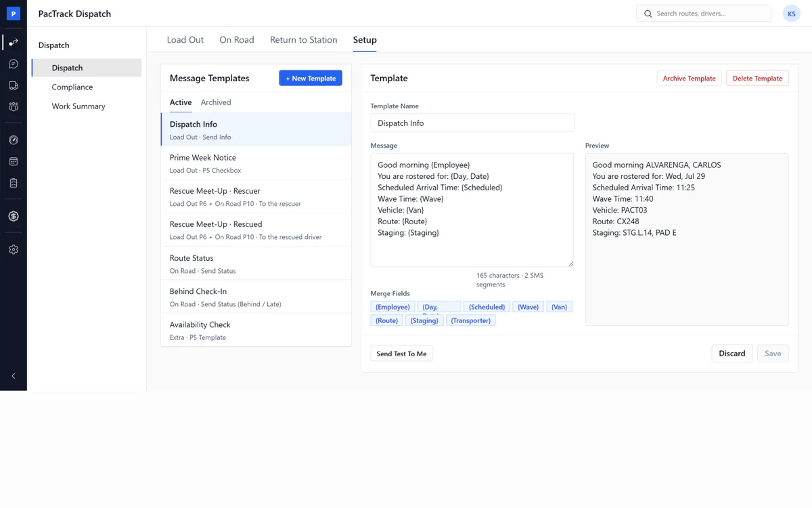The image size is (812, 508).
Task: Select the Route Status template
Action: 256,263
